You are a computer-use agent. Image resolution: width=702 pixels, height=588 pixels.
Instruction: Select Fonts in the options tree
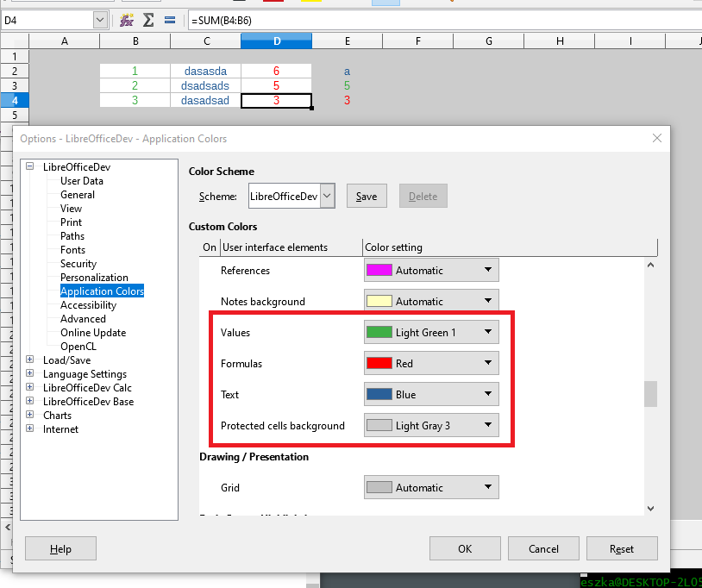coord(72,249)
